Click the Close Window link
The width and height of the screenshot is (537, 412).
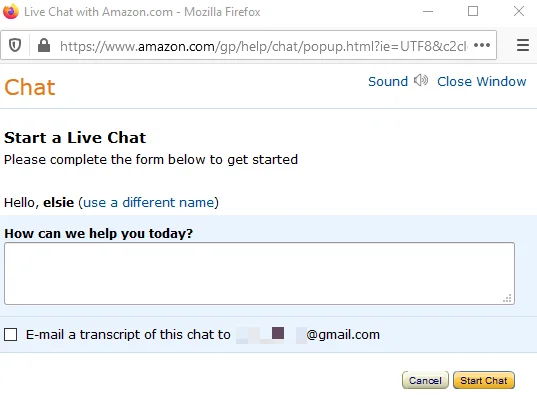482,82
